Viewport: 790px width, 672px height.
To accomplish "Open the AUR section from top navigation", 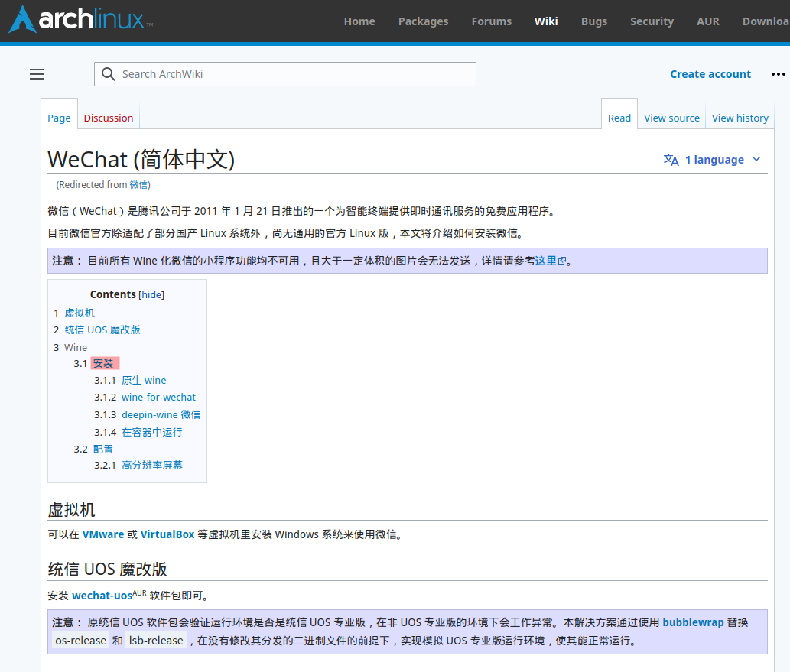I will (x=707, y=21).
